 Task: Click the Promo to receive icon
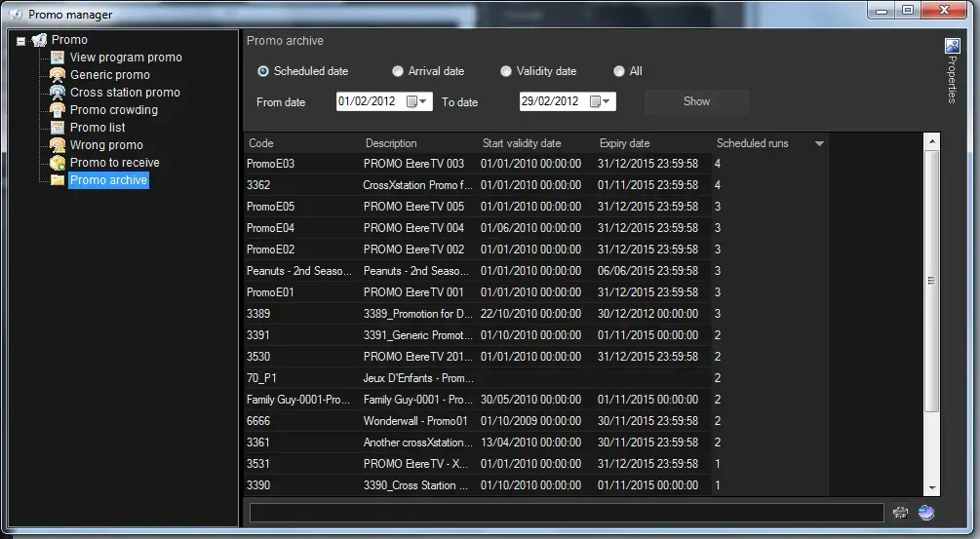pos(59,163)
